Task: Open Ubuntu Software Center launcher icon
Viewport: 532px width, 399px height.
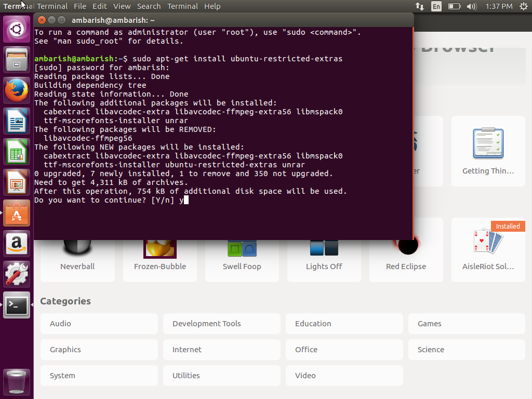Action: point(17,213)
